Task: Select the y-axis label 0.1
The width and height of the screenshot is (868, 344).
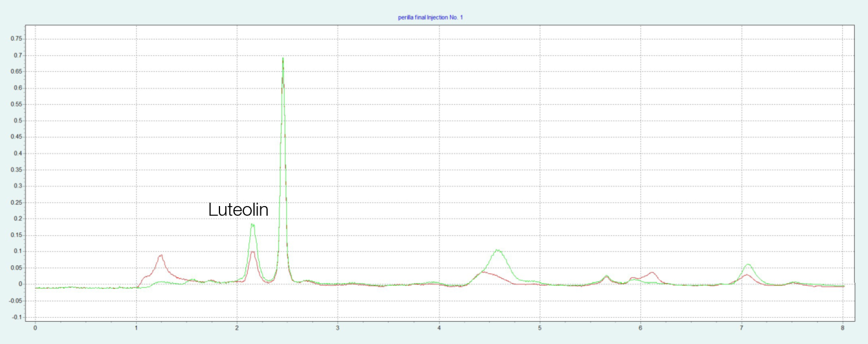Action: 17,251
